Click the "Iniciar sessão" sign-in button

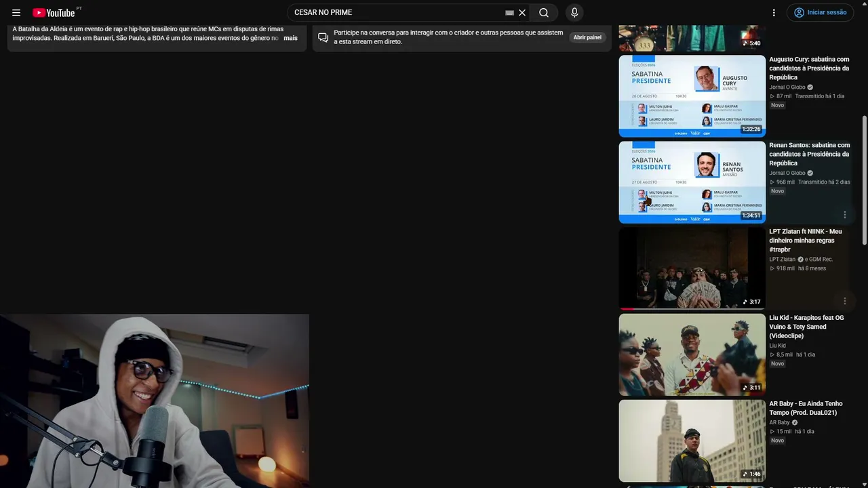tap(820, 12)
